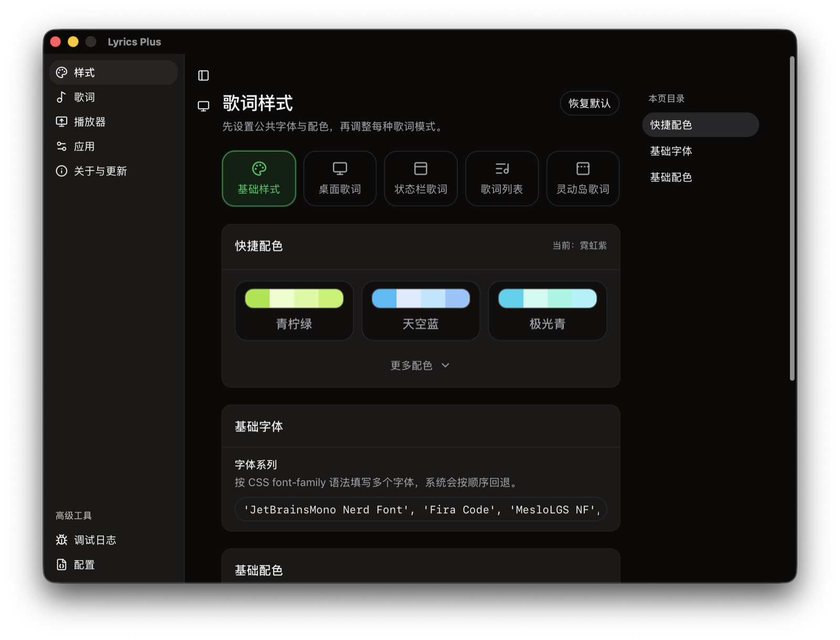Click the sliders icon beside 应用
The height and width of the screenshot is (640, 840).
click(61, 146)
